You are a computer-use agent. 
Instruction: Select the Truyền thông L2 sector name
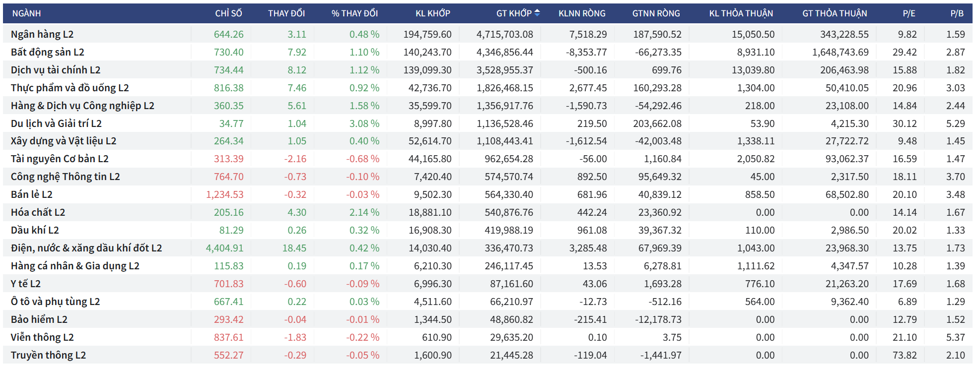click(48, 355)
